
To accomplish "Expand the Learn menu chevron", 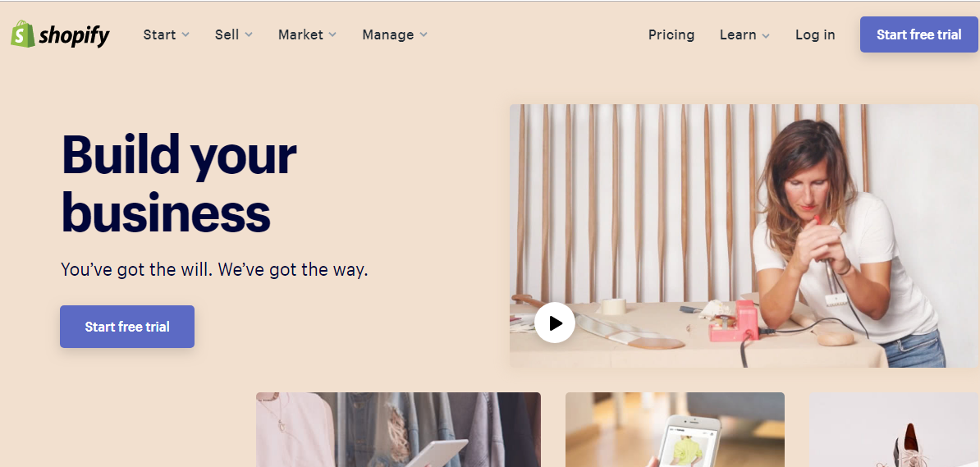I will click(x=766, y=35).
